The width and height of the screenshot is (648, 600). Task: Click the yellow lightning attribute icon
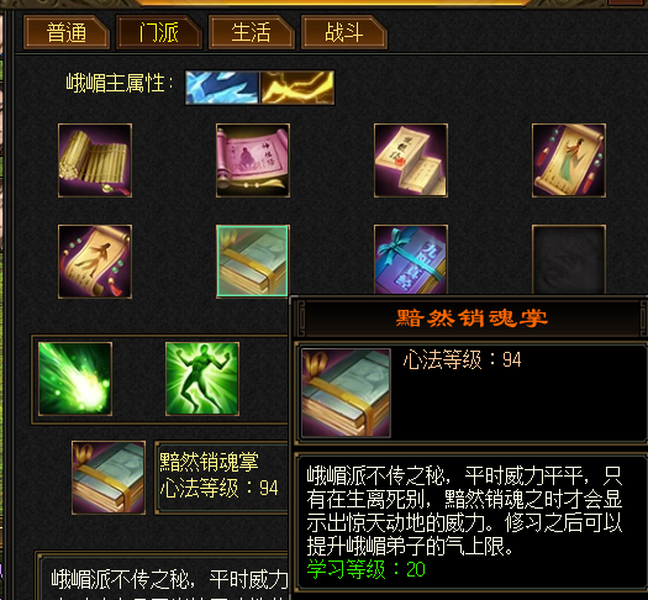(297, 87)
